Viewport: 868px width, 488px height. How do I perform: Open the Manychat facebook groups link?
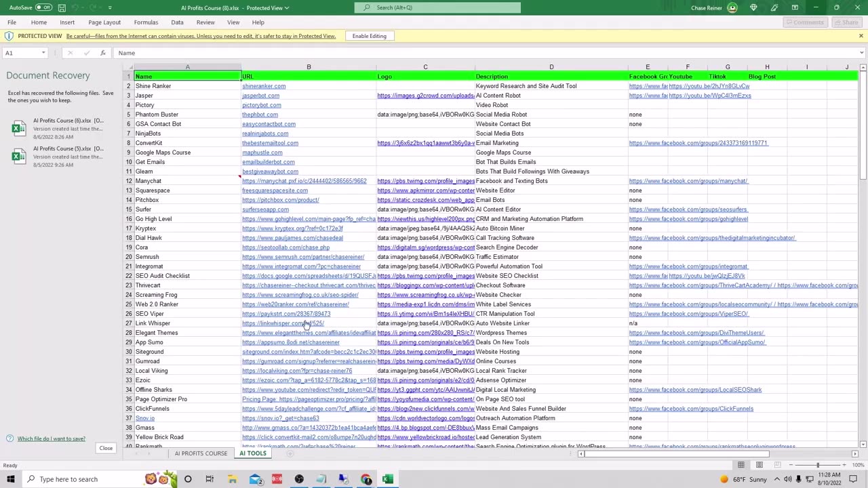click(x=688, y=181)
